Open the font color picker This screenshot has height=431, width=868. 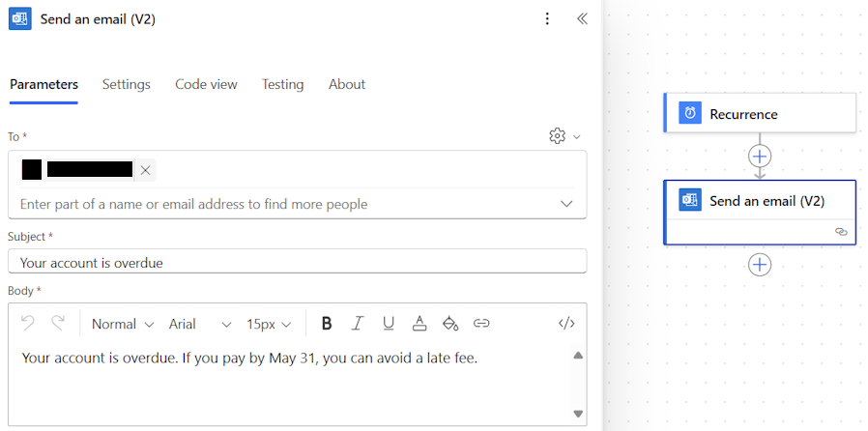[x=420, y=324]
